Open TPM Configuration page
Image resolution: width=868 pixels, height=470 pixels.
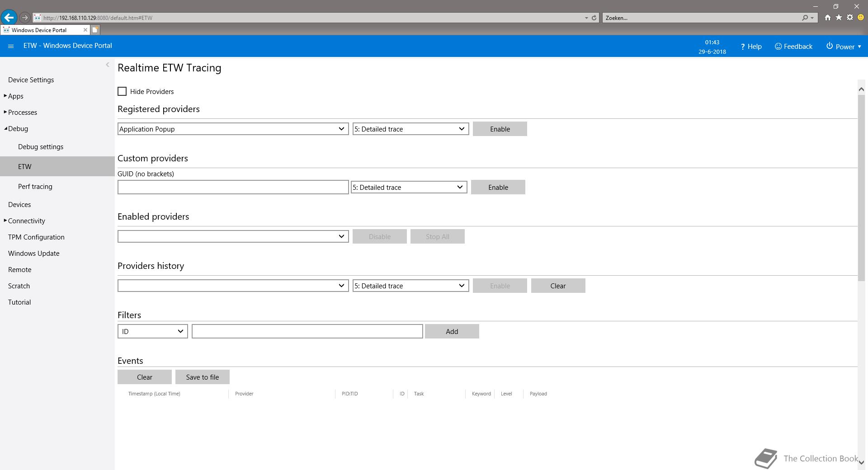coord(36,237)
